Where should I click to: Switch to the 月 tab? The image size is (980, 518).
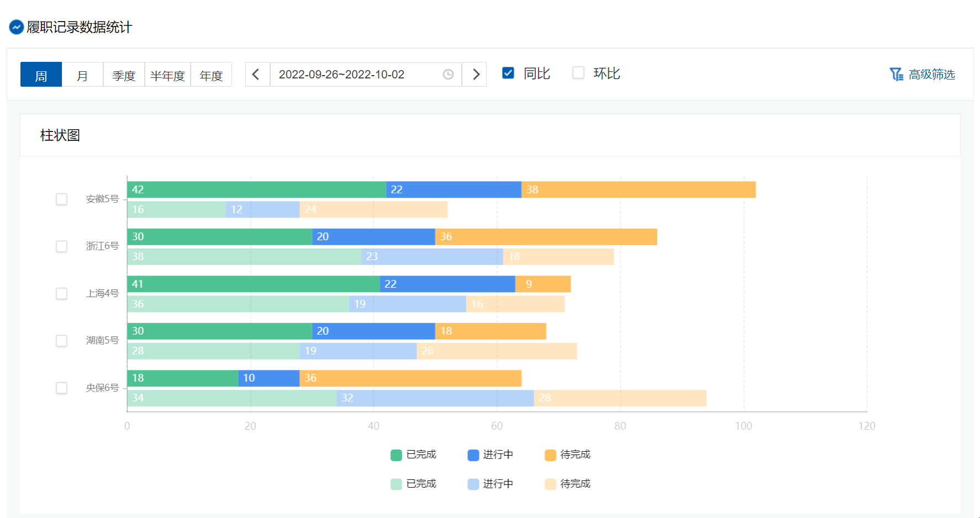(x=82, y=75)
